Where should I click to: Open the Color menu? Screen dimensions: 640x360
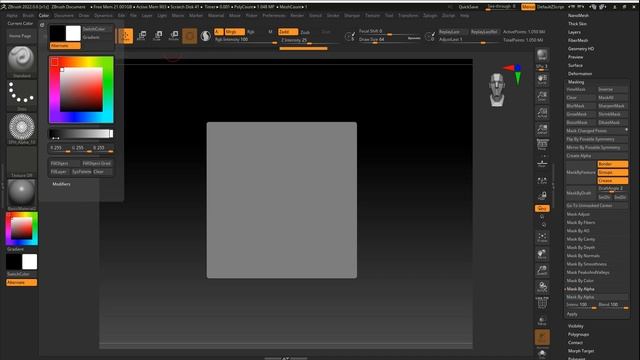click(x=44, y=16)
